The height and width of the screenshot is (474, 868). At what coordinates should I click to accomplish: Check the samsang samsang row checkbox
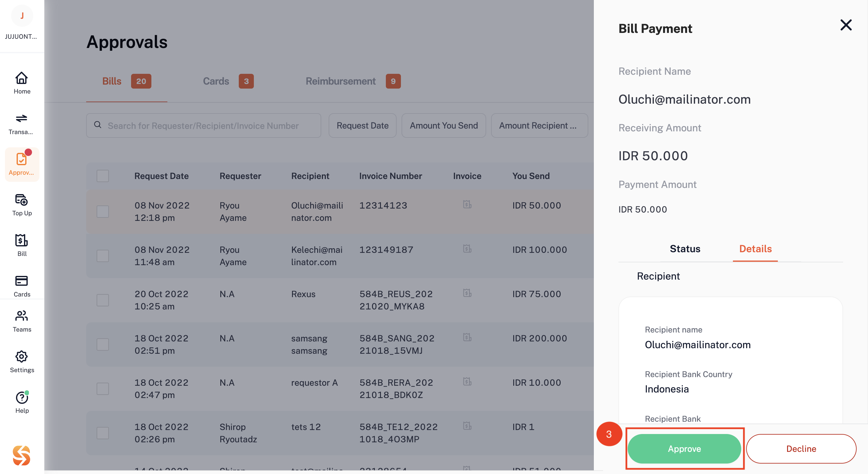pos(103,345)
